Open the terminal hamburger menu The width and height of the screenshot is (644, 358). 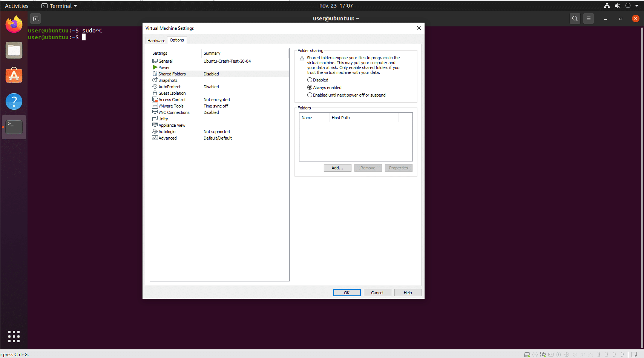point(588,18)
